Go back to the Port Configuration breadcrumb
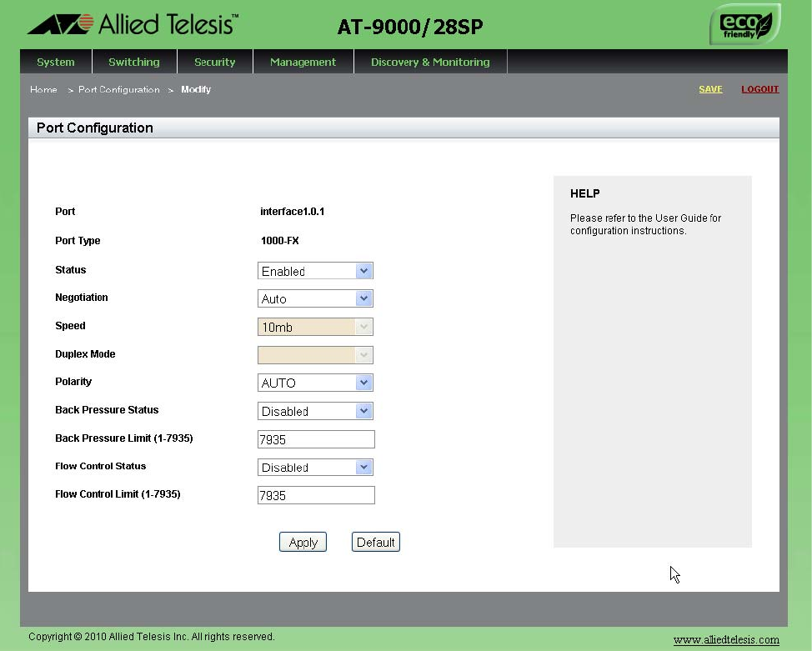 (119, 89)
